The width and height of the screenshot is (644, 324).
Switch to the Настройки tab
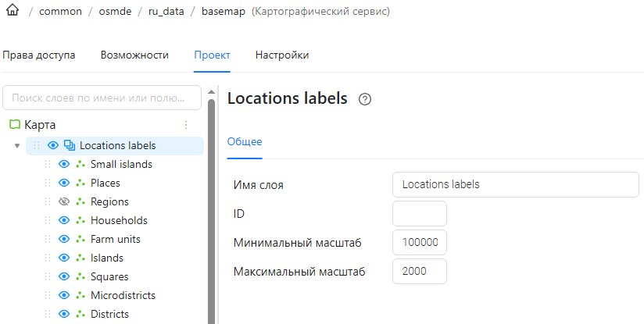(281, 55)
